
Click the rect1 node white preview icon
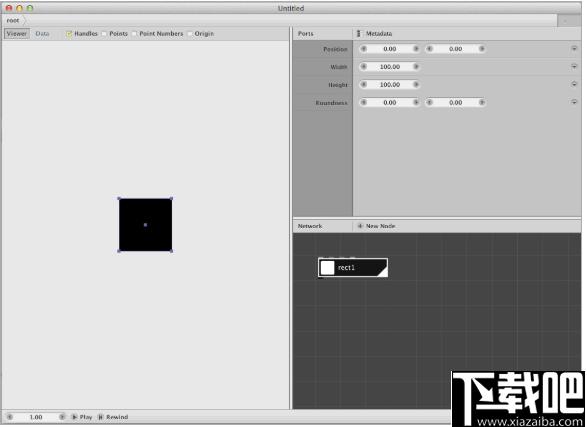tap(328, 268)
